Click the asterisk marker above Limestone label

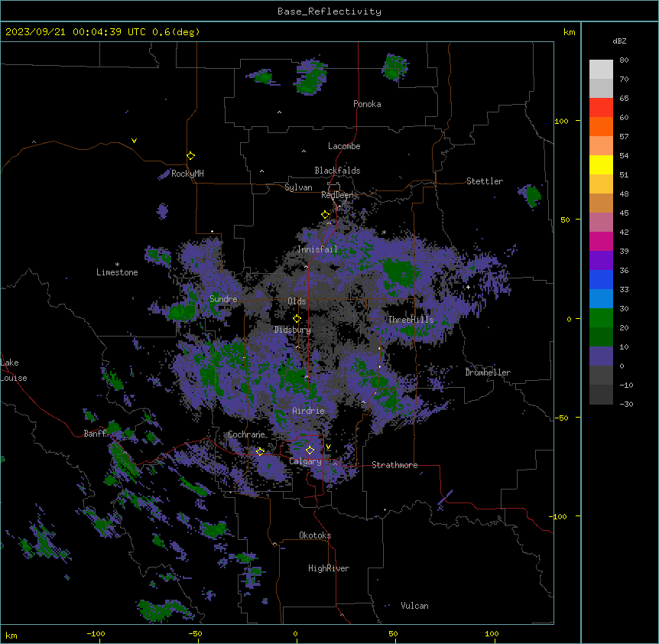click(117, 265)
